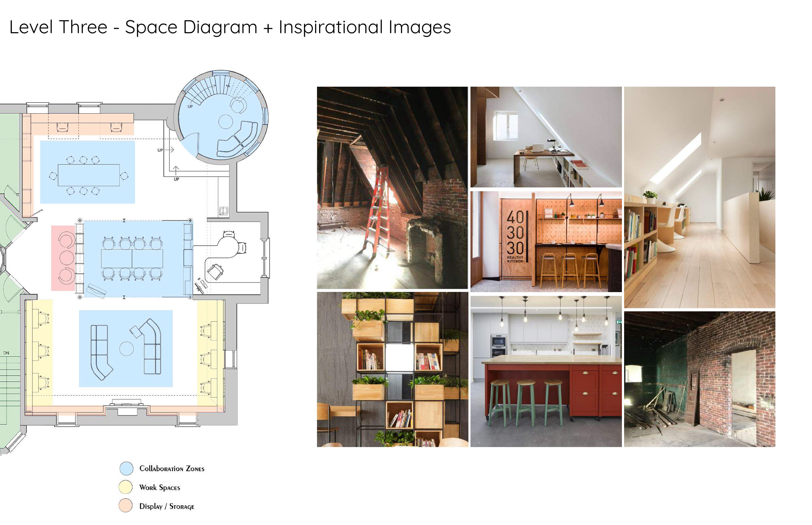Click the '40 30 30' sign in kitchen photo
This screenshot has height=525, width=812.
tap(515, 232)
